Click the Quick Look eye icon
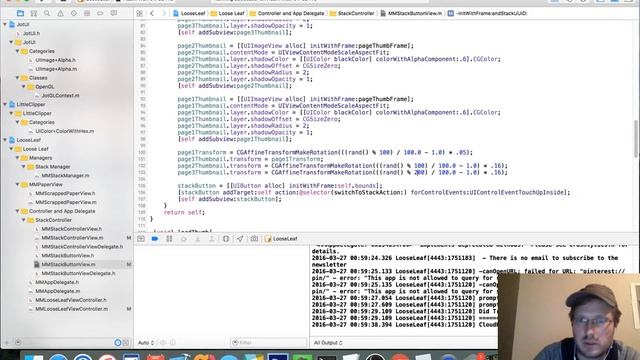 [163, 343]
